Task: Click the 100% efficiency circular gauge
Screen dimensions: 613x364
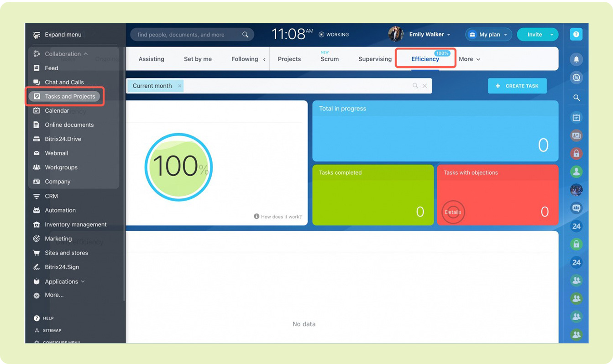Action: click(178, 167)
